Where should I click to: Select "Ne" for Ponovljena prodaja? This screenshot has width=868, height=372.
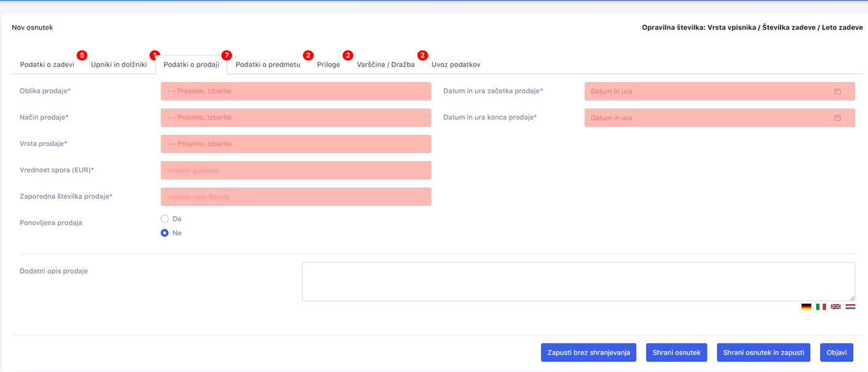(x=164, y=233)
